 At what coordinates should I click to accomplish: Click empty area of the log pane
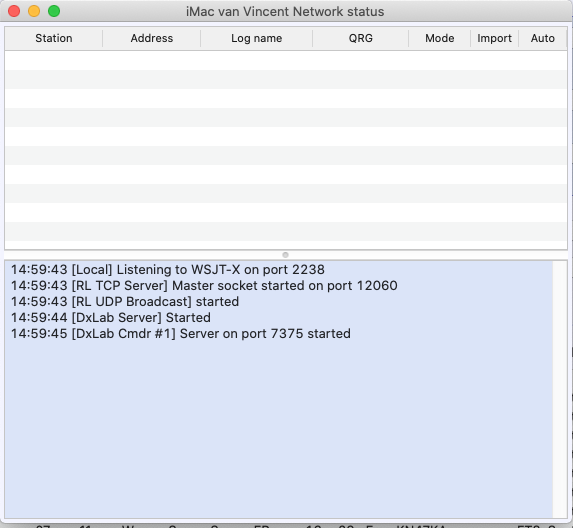tap(278, 431)
